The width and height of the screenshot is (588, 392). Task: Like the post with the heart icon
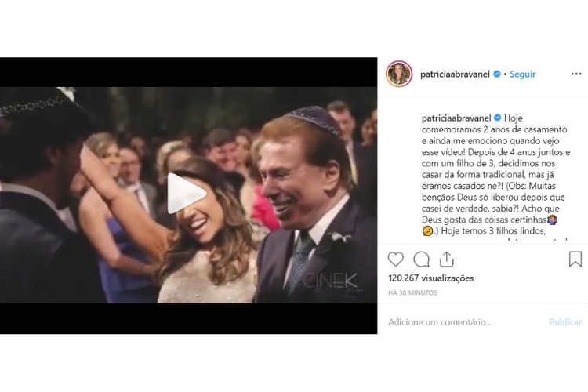396,260
